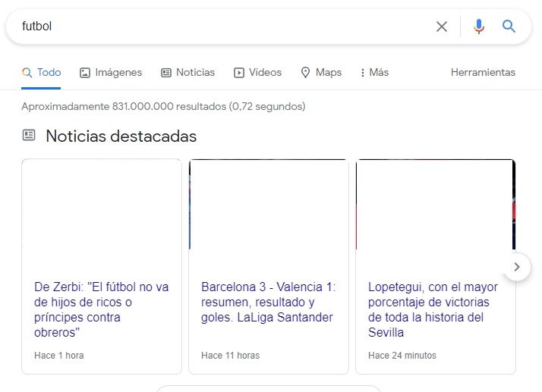Advance news carousel with right chevron
Image resolution: width=542 pixels, height=392 pixels.
point(517,267)
